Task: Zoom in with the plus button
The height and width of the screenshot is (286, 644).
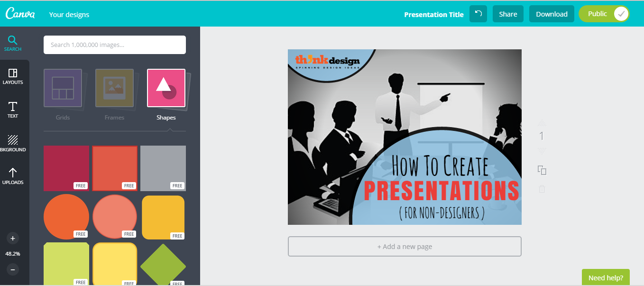Action: 13,239
